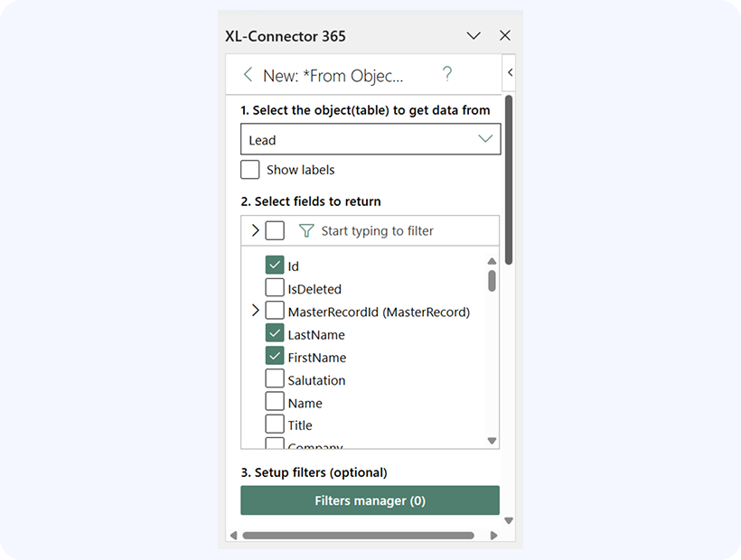
Task: Uncheck the Id field
Action: pos(275,266)
